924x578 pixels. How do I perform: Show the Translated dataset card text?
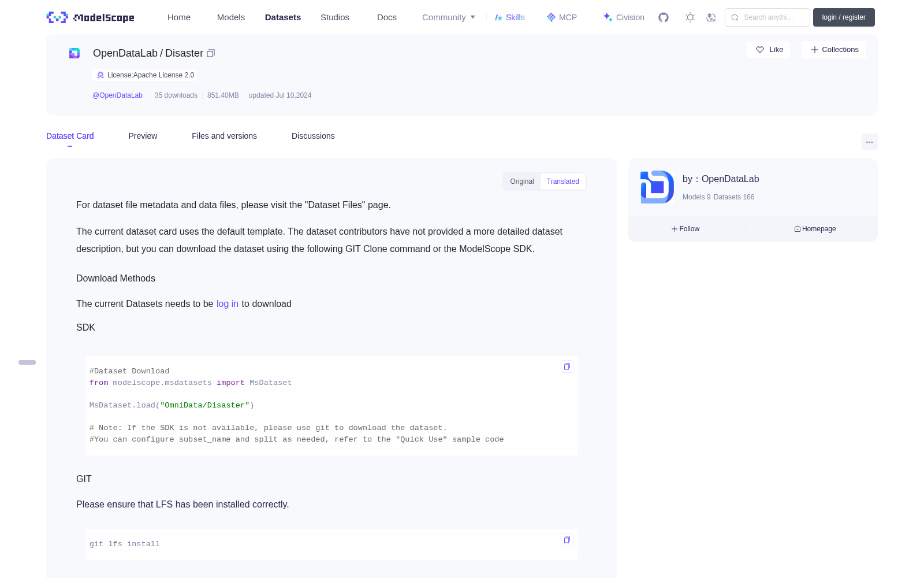click(x=563, y=181)
